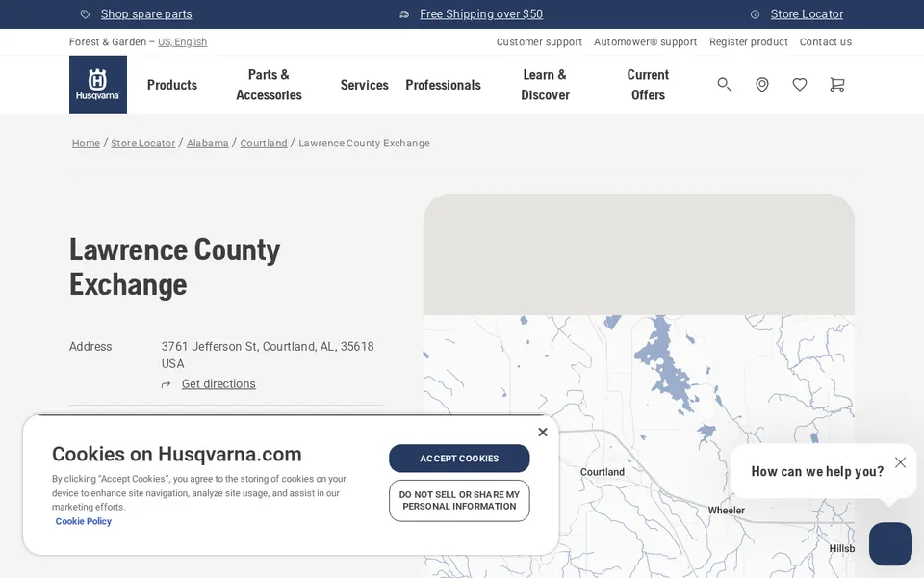Click the info icon beside Store Locator
This screenshot has height=578, width=924.
tap(755, 14)
